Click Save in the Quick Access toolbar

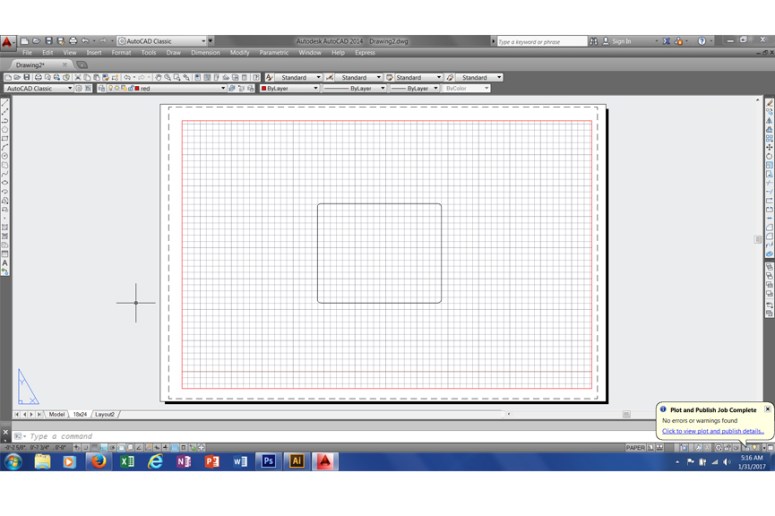(48, 41)
